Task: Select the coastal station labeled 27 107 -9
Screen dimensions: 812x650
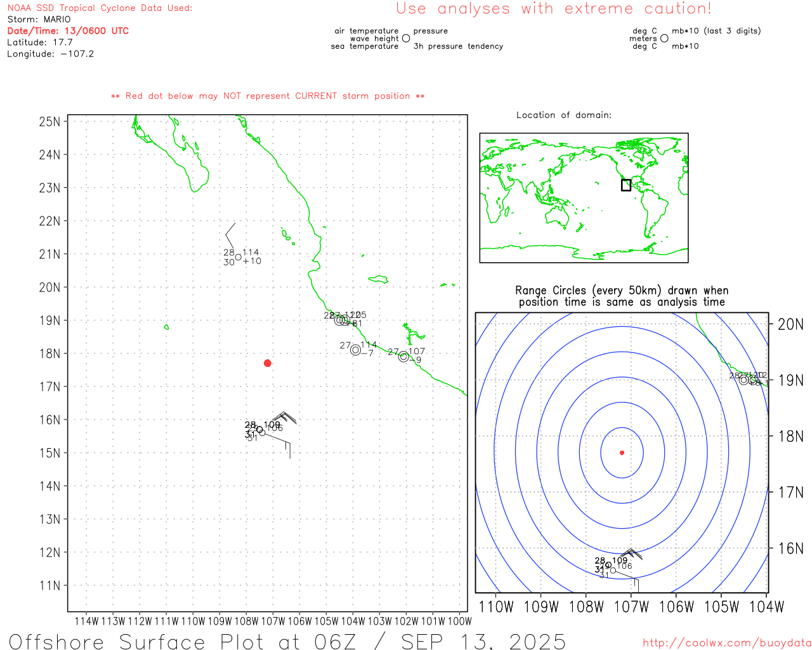Action: click(403, 357)
